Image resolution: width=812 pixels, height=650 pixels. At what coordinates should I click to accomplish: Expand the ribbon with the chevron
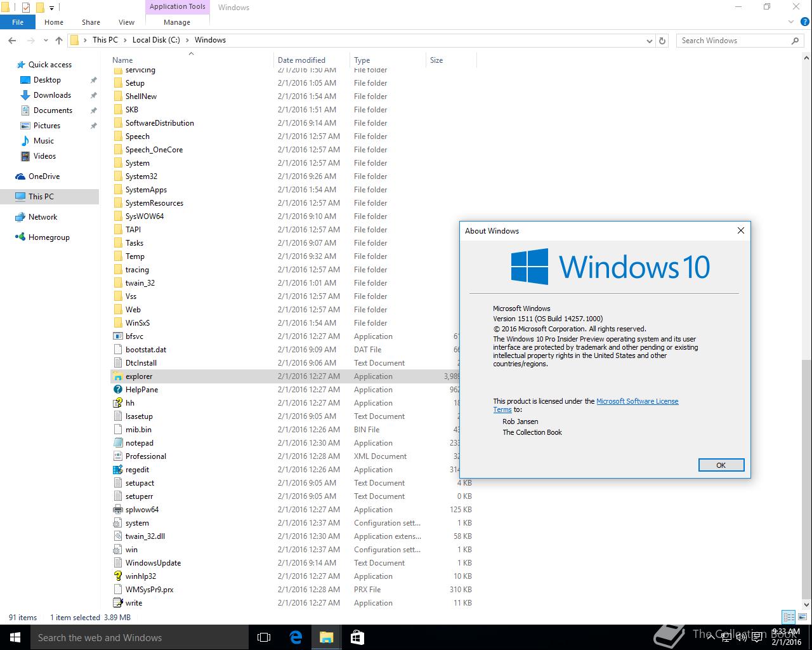(x=791, y=22)
